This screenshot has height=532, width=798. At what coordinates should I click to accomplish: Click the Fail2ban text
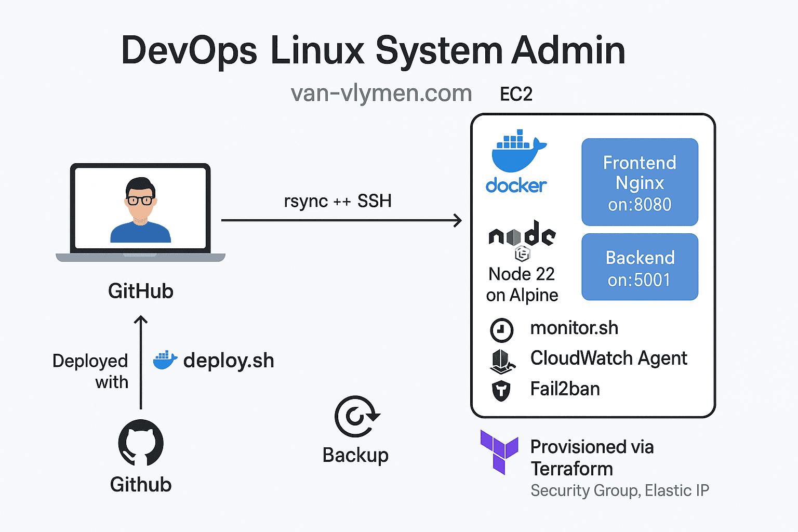click(565, 389)
